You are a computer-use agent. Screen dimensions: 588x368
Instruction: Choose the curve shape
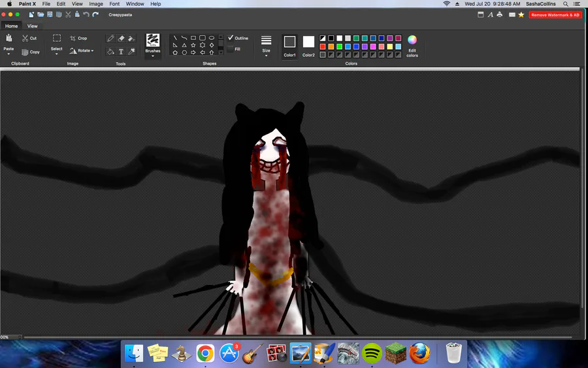(184, 38)
